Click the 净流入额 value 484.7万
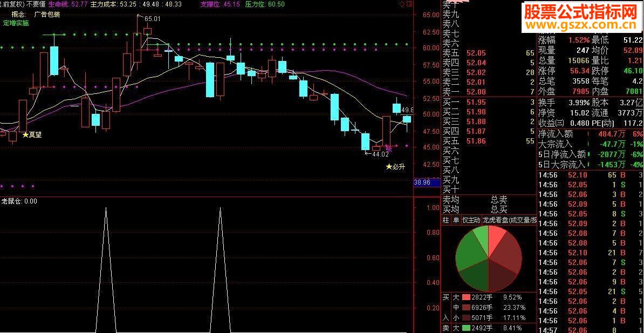Screen dimensions: 644x333 (612, 134)
